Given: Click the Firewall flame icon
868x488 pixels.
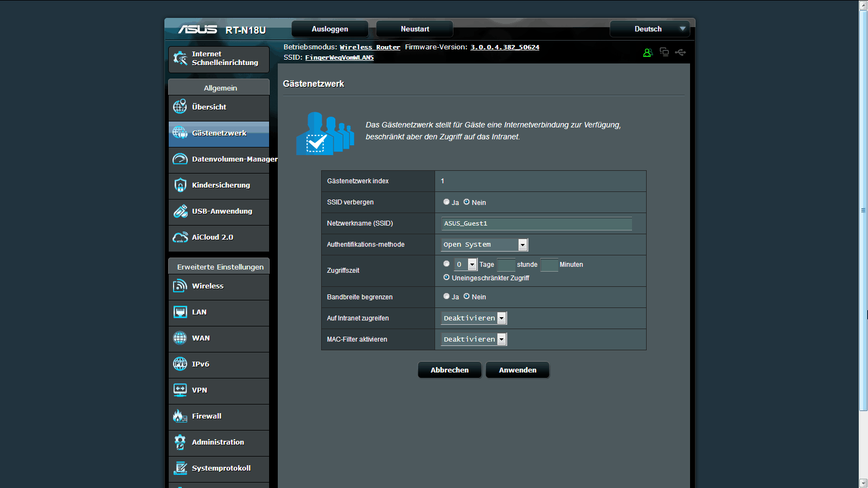Looking at the screenshot, I should tap(180, 416).
